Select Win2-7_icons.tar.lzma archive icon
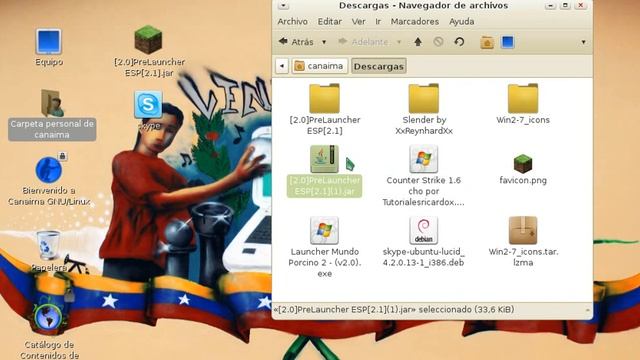The width and height of the screenshot is (640, 360). point(523,230)
